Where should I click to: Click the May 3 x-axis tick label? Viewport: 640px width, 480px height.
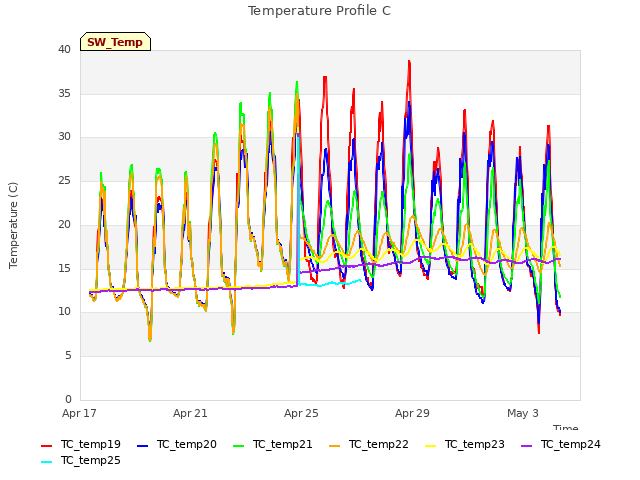click(x=523, y=413)
